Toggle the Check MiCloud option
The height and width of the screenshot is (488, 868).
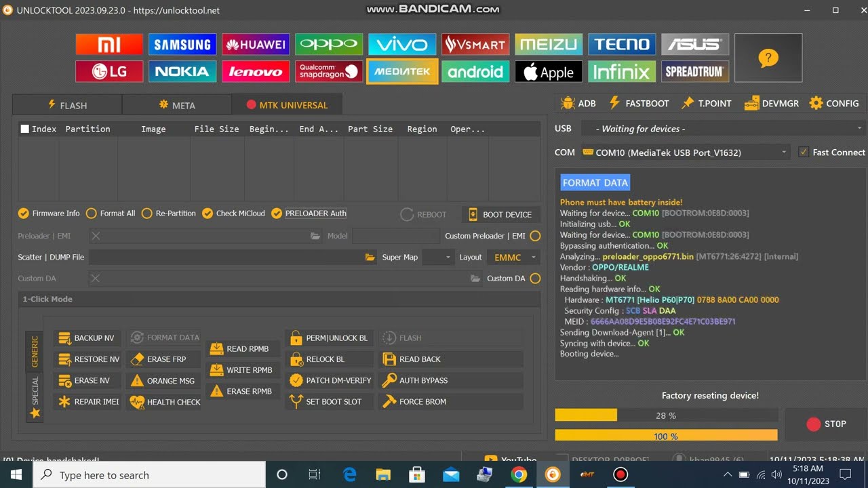click(x=233, y=213)
